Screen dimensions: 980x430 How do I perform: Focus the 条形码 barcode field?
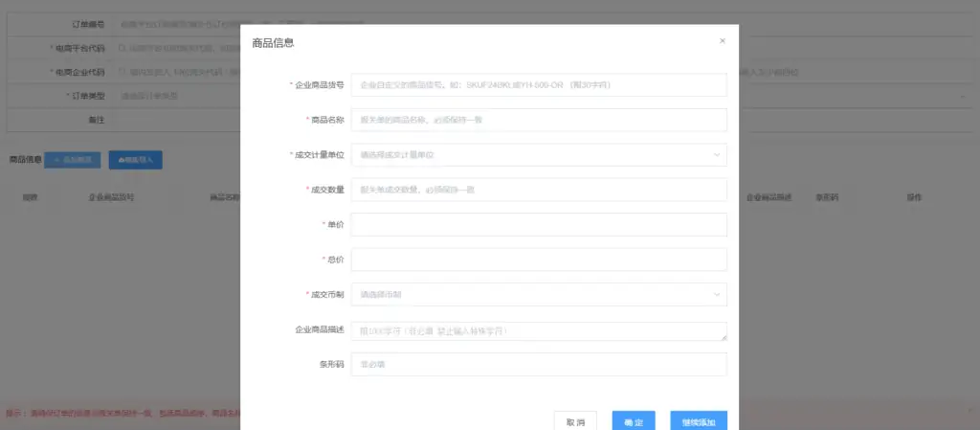(x=539, y=364)
